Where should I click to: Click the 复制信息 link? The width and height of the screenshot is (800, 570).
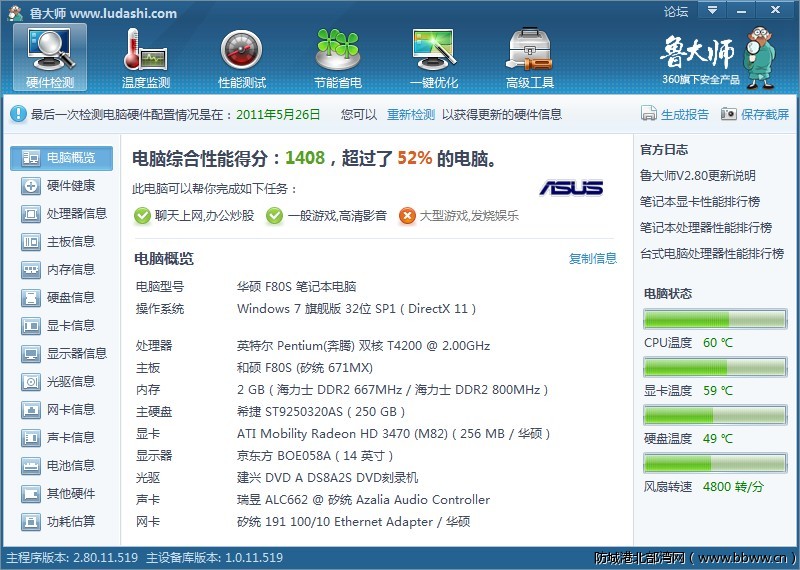[x=593, y=259]
